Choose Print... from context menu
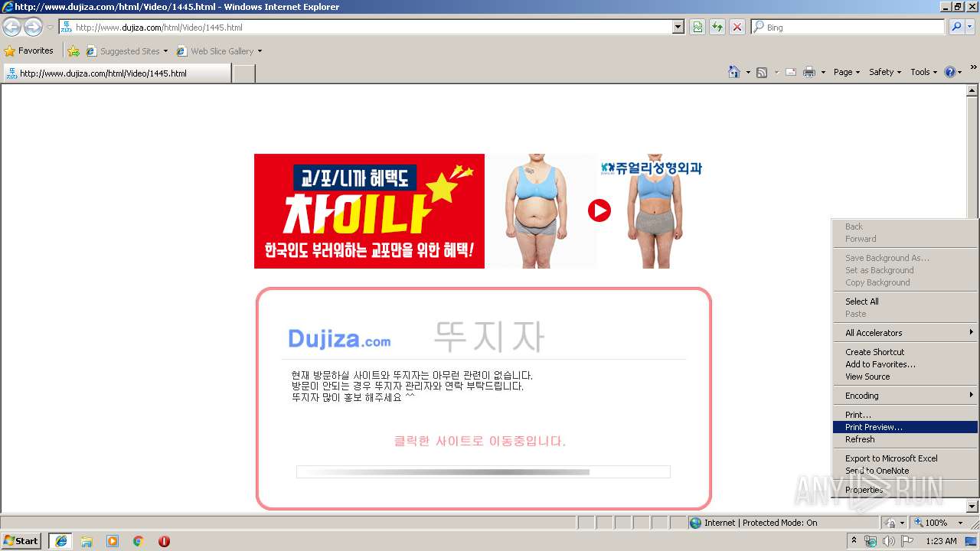 (x=905, y=415)
